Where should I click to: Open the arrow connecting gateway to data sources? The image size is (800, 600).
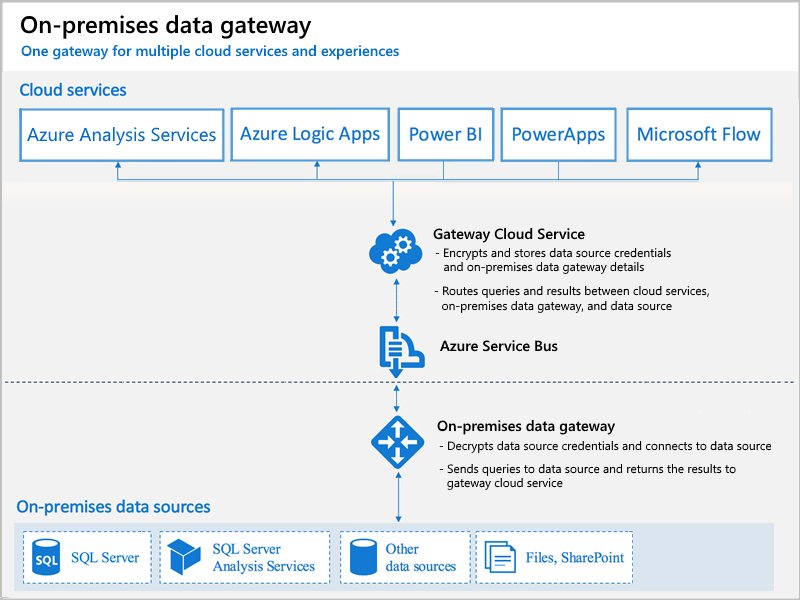click(x=397, y=495)
